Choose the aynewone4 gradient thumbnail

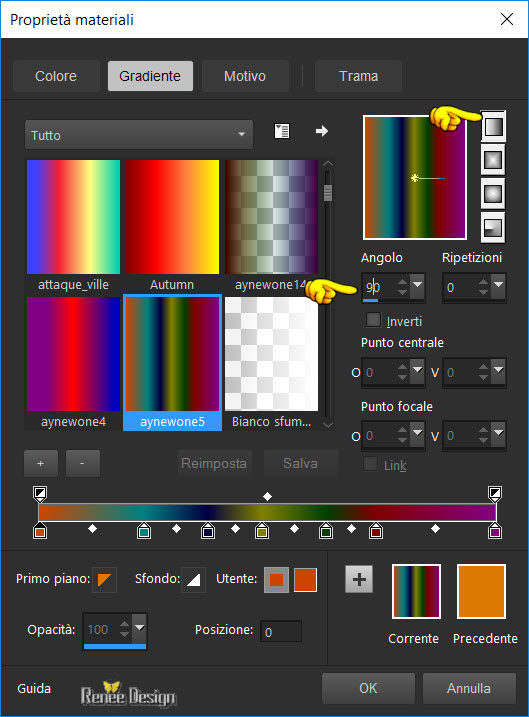pyautogui.click(x=74, y=364)
